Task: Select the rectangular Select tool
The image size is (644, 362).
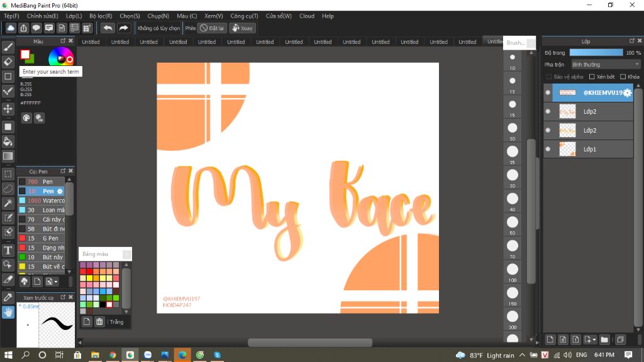Action: [x=8, y=174]
